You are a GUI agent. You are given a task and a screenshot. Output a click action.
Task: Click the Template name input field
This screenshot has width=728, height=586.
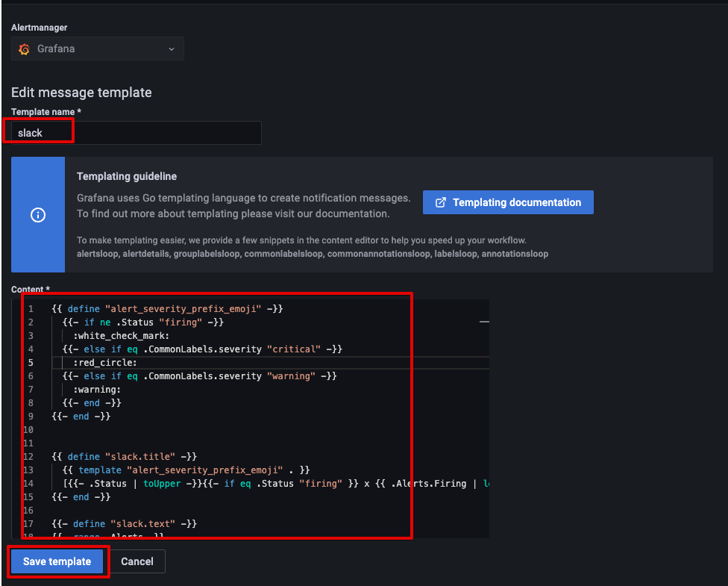coord(136,133)
